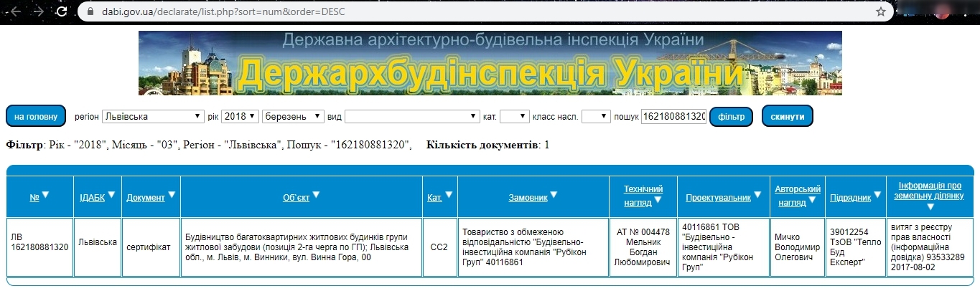Open the класс насл. dropdown
980x291 pixels.
pyautogui.click(x=596, y=116)
